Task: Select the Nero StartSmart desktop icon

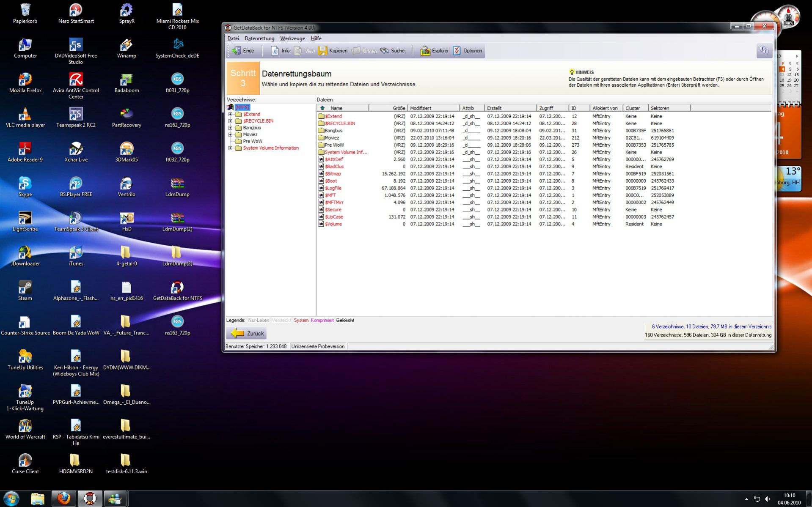Action: point(76,13)
